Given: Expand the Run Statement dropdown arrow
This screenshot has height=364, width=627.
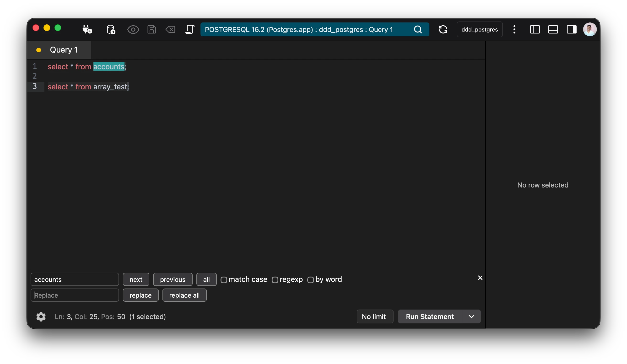Looking at the screenshot, I should [471, 316].
